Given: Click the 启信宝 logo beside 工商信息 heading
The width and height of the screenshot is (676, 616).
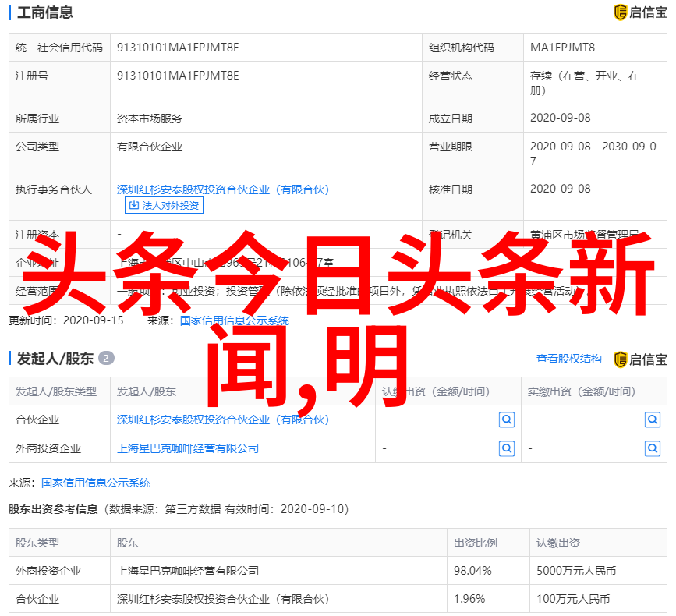Looking at the screenshot, I should point(640,12).
